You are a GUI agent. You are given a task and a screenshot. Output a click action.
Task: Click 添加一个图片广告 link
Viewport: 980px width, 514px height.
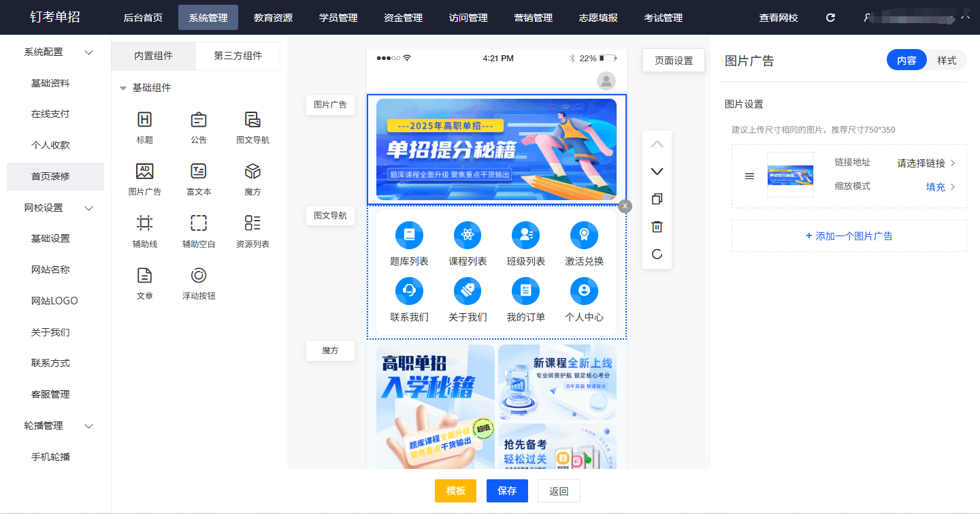tap(849, 236)
